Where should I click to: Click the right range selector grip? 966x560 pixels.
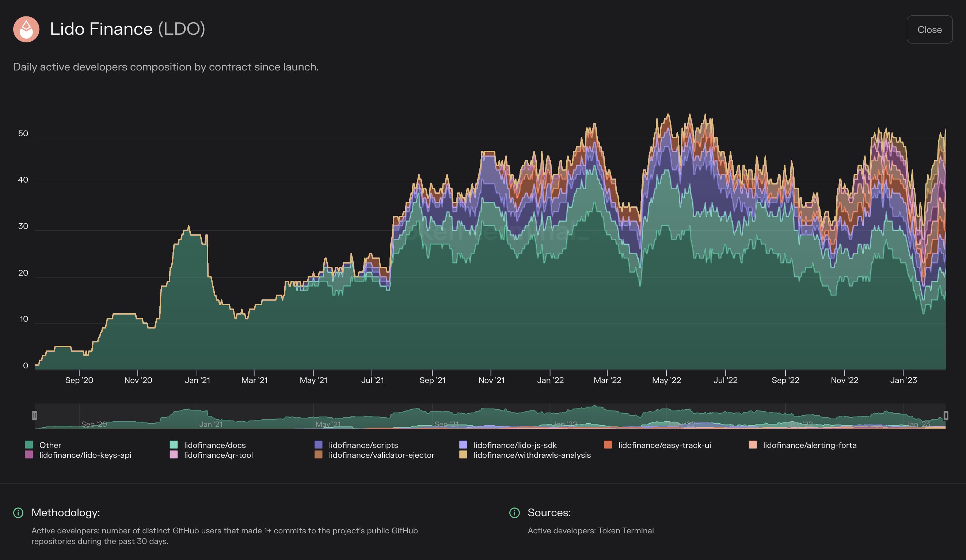[x=945, y=415]
